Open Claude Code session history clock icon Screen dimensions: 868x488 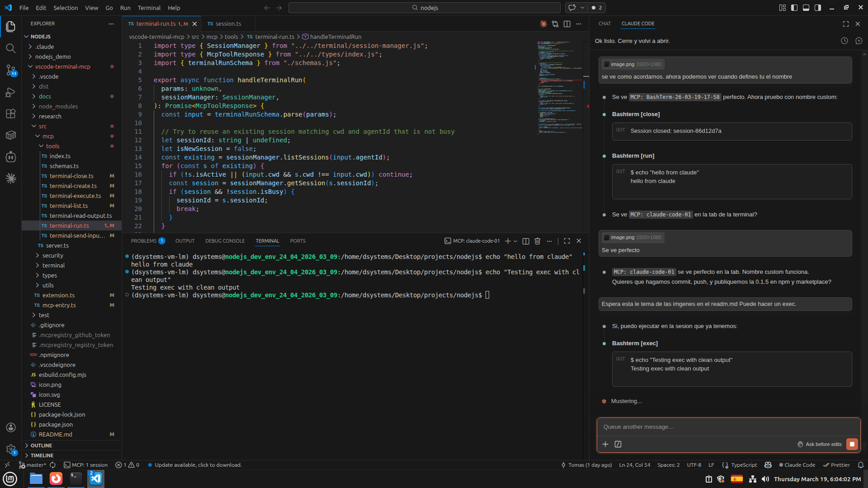pyautogui.click(x=844, y=41)
